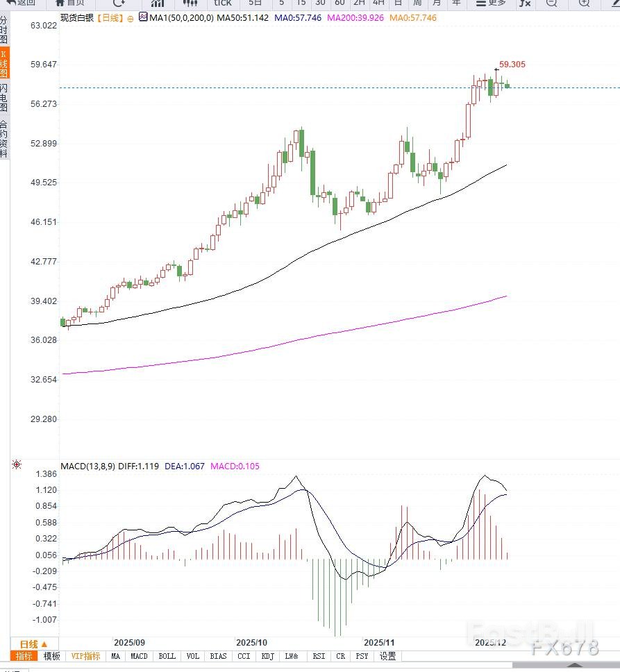Click the refresh icon in the top toolbar
Viewport: 620px width, 672px height.
click(119, 3)
